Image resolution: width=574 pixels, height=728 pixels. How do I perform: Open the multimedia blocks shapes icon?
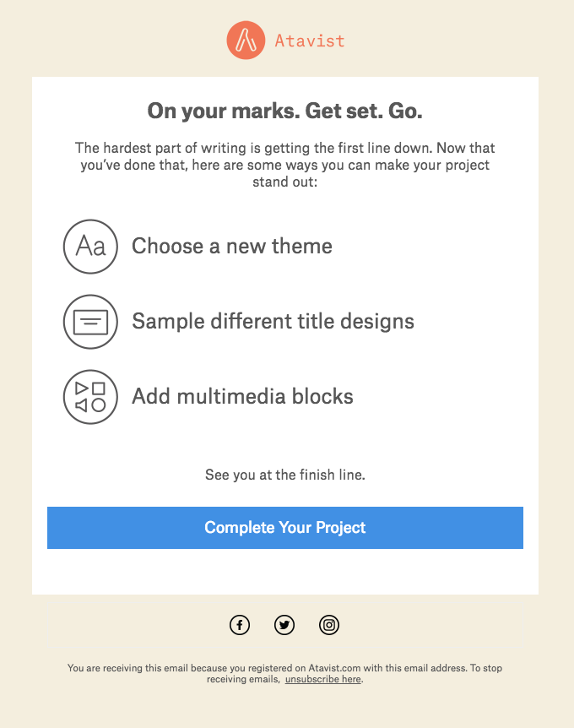pos(90,397)
